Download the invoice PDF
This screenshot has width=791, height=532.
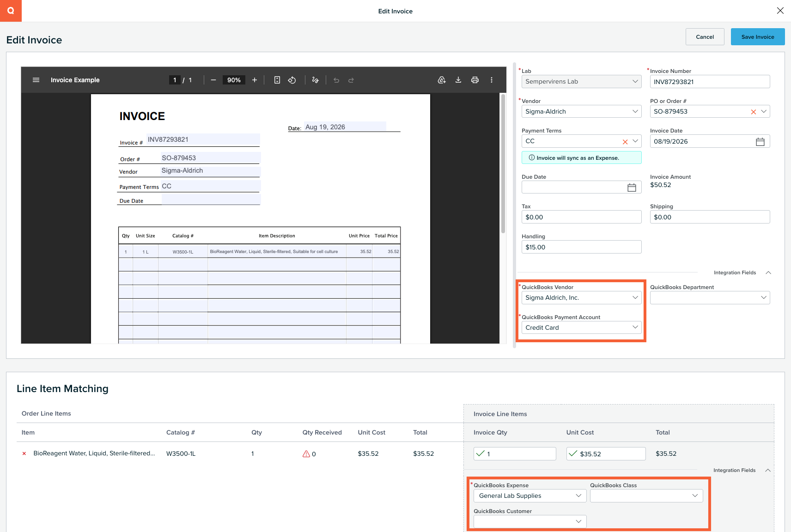[458, 80]
